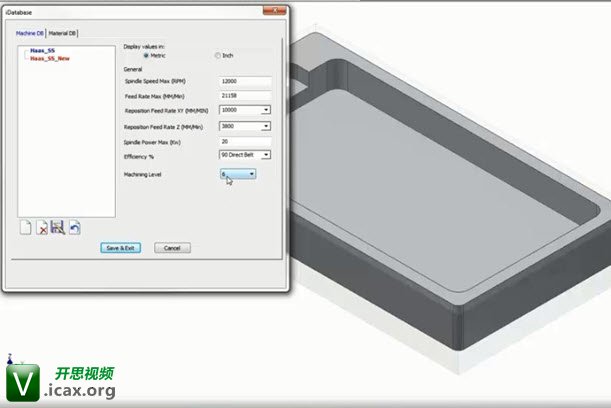Click the Save & Exit button
The image size is (611, 408).
tap(120, 248)
